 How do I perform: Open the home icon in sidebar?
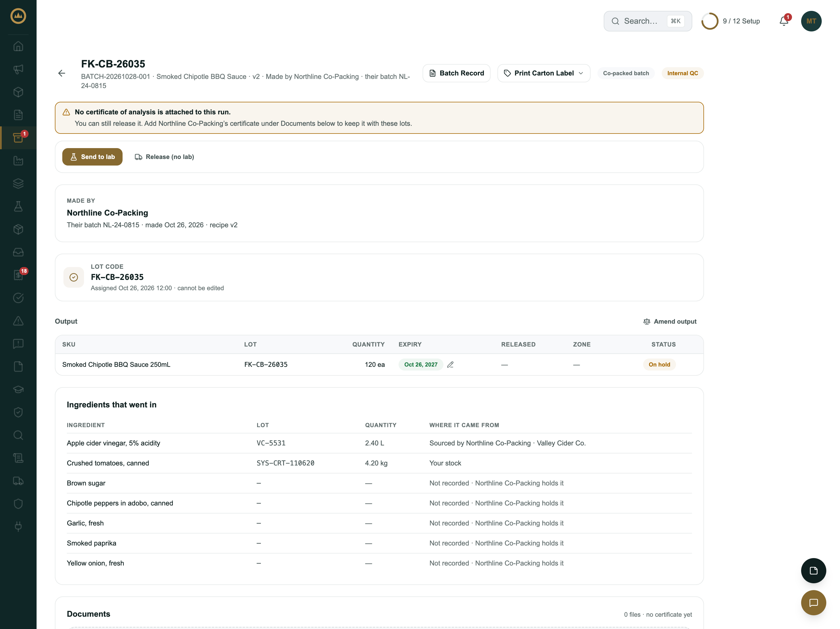click(x=18, y=46)
